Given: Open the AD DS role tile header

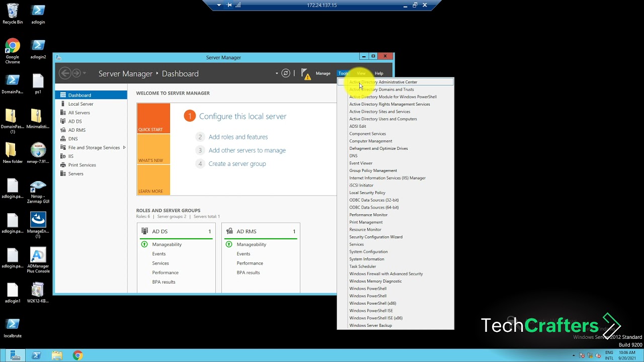Looking at the screenshot, I should (x=176, y=231).
